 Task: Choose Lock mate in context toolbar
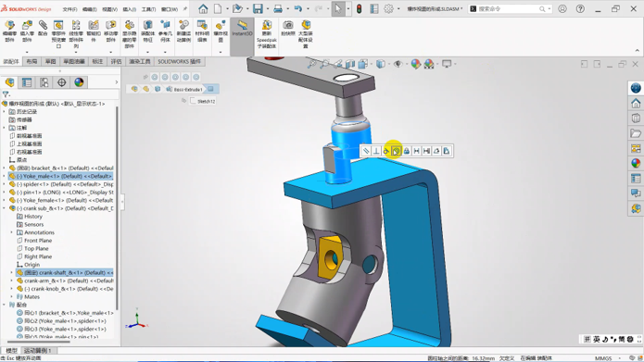406,152
